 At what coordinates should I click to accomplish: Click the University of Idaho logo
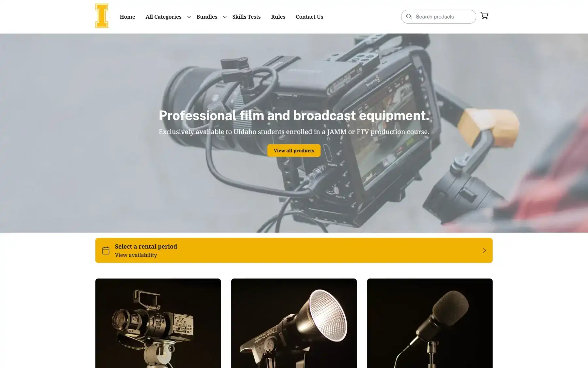point(102,16)
